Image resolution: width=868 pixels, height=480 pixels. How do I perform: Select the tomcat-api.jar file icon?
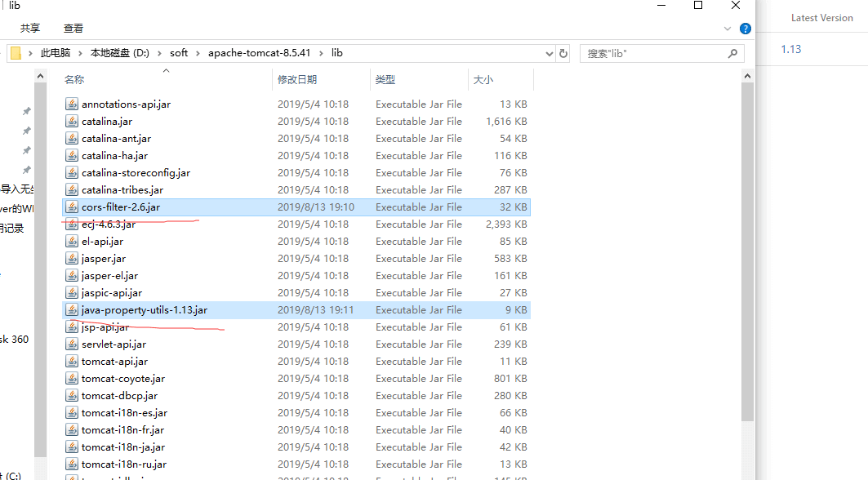tap(72, 362)
